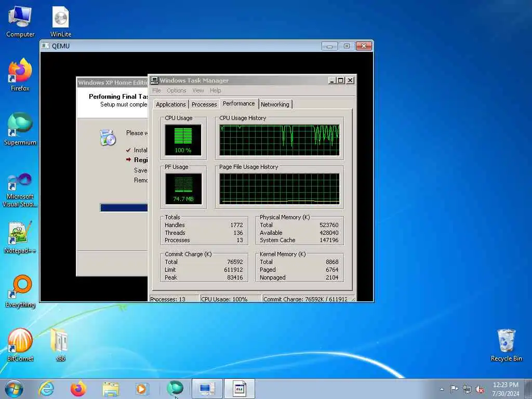
Task: Click the Nonpaged value 2104
Action: coord(332,277)
